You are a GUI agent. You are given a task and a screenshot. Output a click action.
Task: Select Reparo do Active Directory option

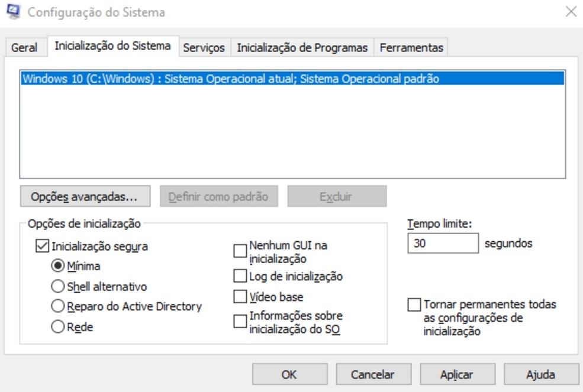[x=57, y=306]
